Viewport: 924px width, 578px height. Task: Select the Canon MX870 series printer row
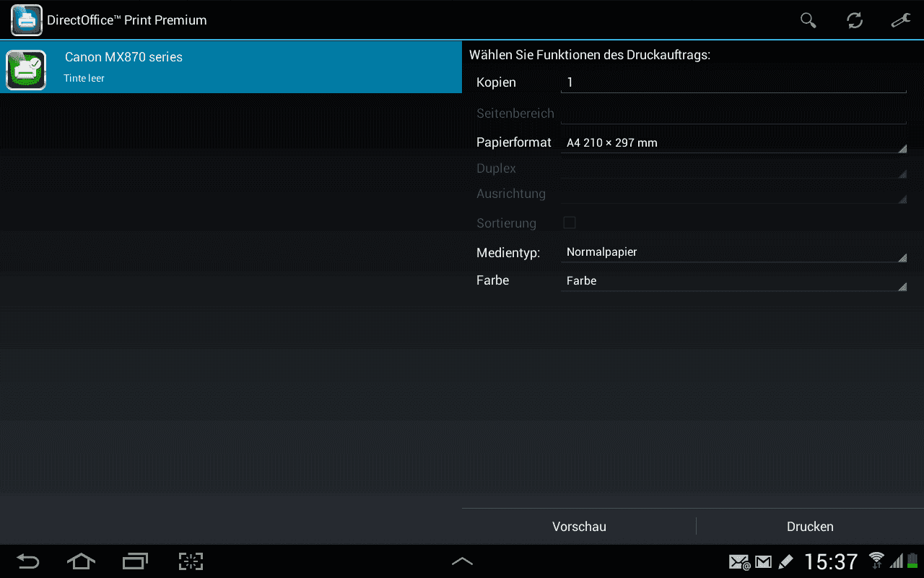(x=231, y=67)
